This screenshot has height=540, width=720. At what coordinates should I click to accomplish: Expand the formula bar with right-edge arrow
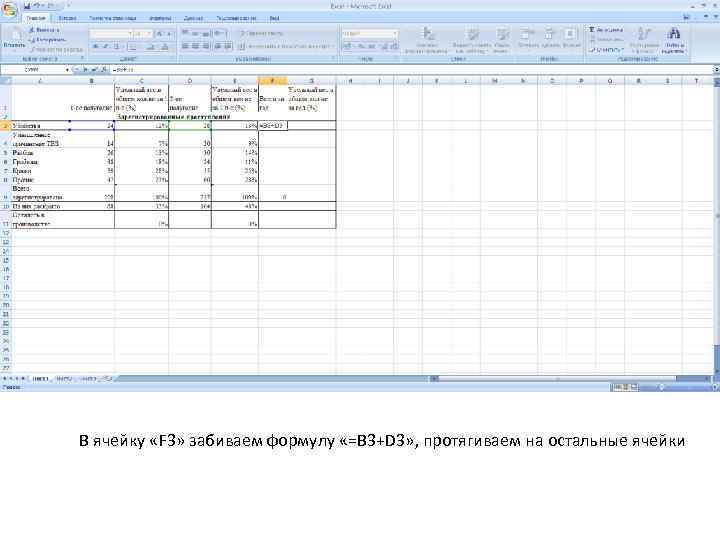[716, 70]
